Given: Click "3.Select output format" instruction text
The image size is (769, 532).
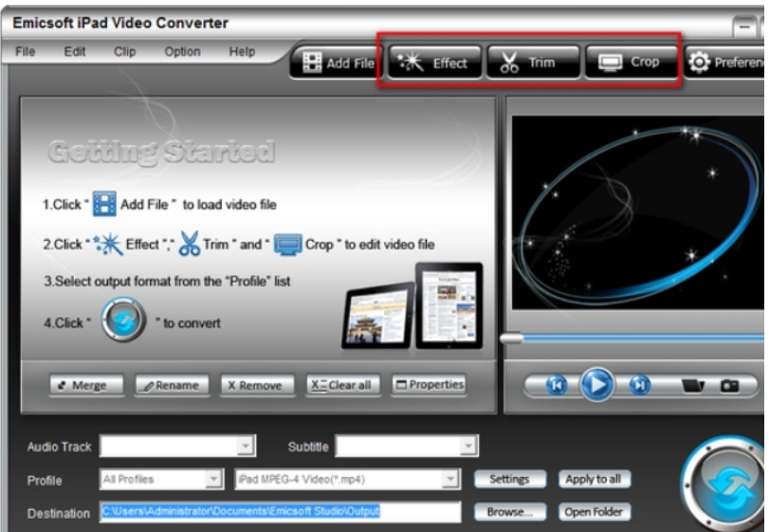Looking at the screenshot, I should pyautogui.click(x=167, y=282).
